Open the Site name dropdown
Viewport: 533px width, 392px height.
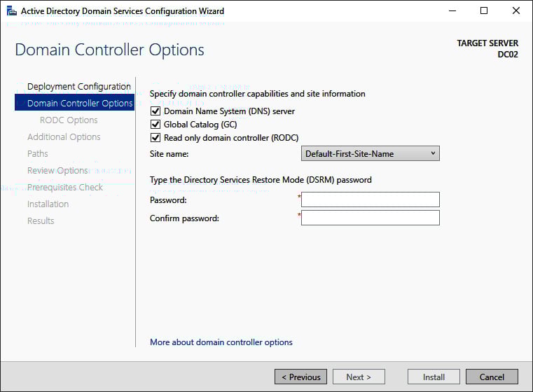pos(371,153)
